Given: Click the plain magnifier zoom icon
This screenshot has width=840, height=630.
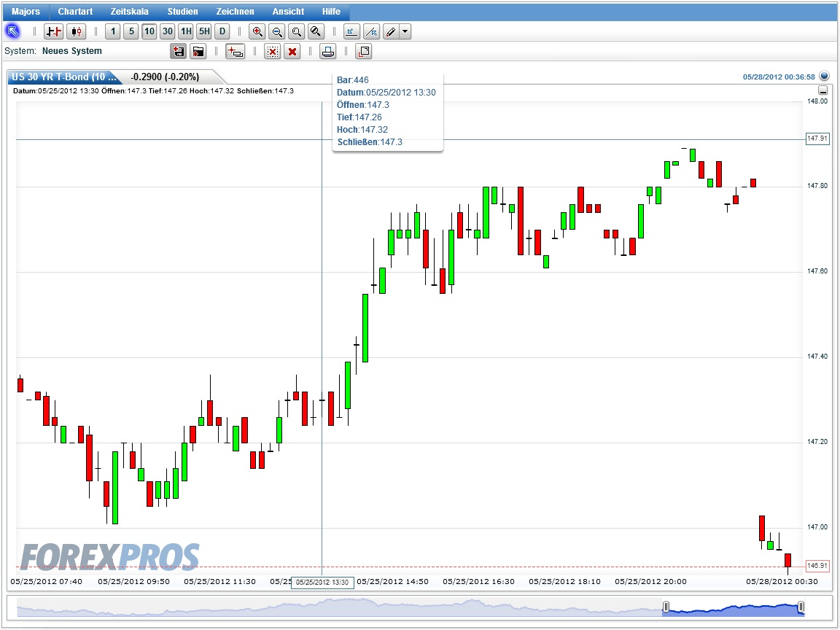Looking at the screenshot, I should tap(296, 31).
